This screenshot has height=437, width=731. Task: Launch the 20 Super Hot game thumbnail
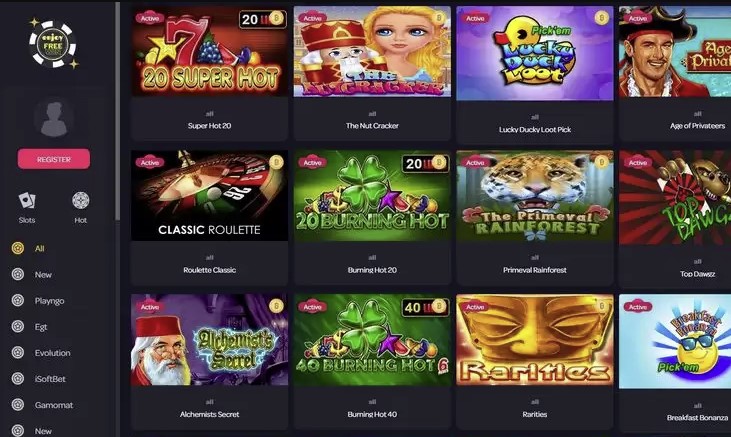click(209, 51)
